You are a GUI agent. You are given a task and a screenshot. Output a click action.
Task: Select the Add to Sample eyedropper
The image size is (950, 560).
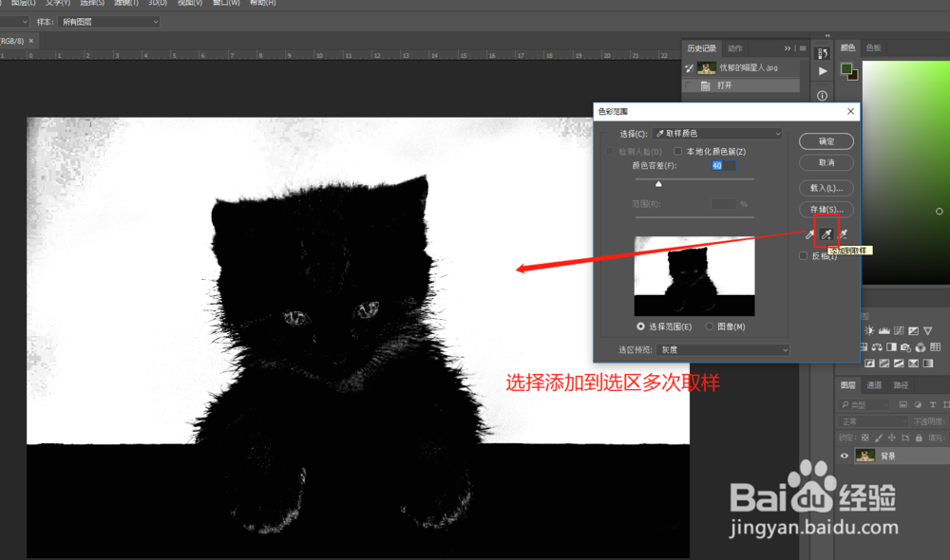(826, 234)
